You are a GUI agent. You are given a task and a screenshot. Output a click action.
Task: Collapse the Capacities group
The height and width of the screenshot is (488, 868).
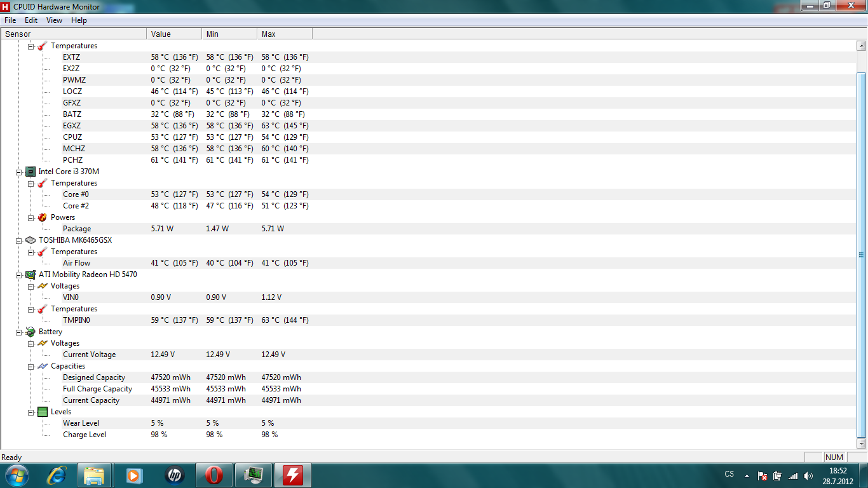31,366
